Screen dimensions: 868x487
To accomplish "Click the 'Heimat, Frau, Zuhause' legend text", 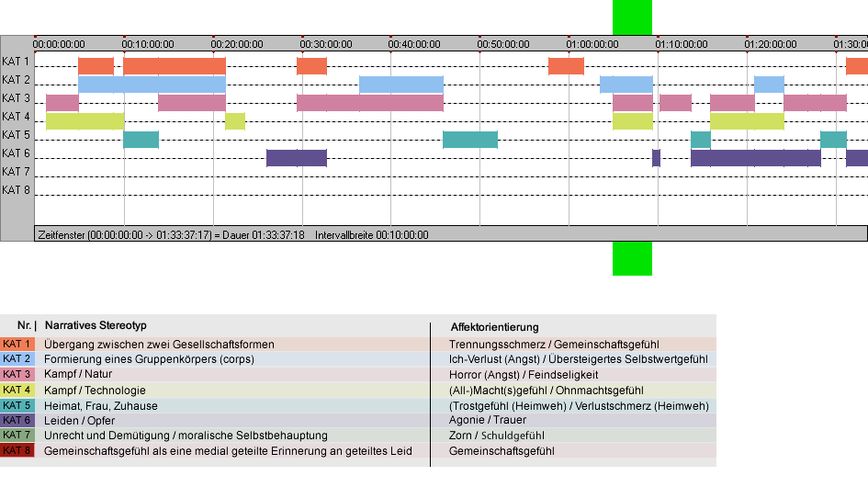I will coord(101,405).
